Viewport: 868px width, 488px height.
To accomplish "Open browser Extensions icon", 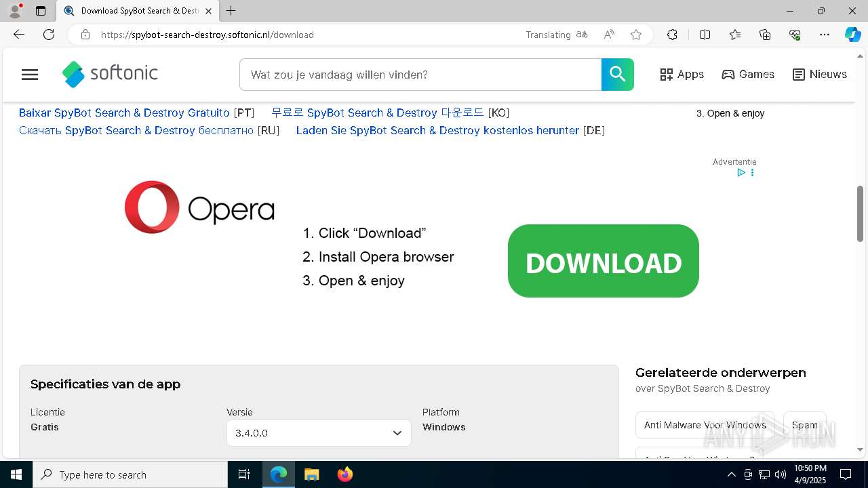I will 672,35.
